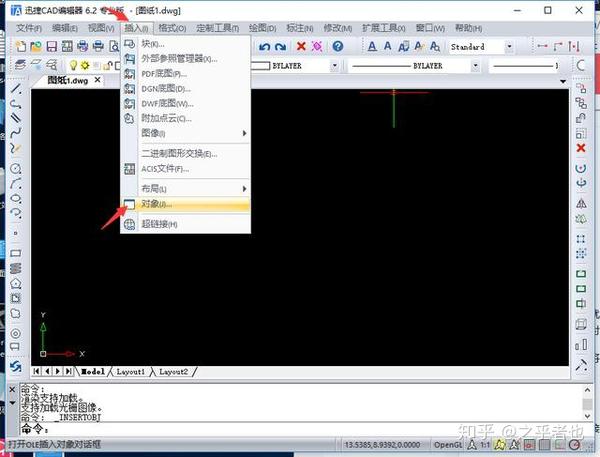Viewport: 600px width, 457px height.
Task: Switch to the Layout2 tab
Action: click(x=173, y=372)
